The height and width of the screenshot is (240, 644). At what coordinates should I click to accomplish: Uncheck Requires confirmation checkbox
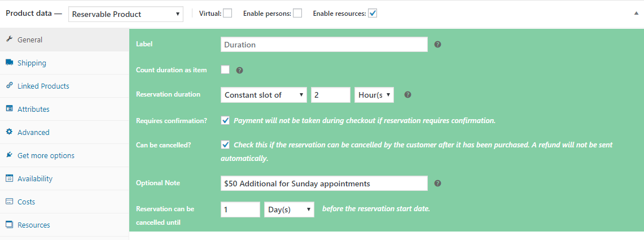[x=226, y=120]
